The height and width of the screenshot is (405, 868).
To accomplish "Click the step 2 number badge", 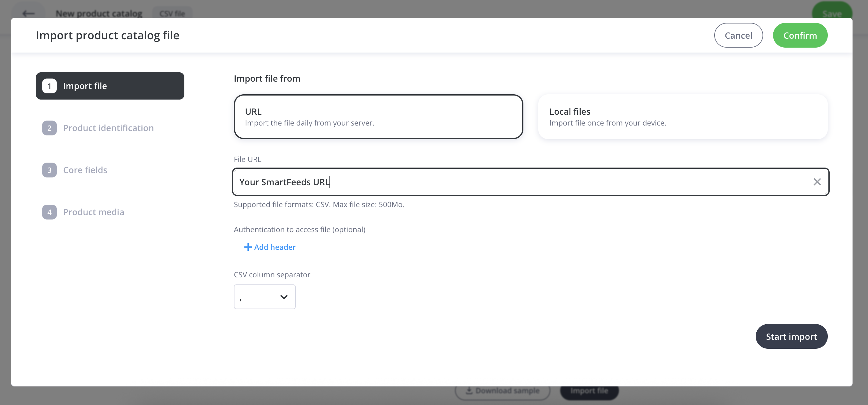I will [x=49, y=128].
